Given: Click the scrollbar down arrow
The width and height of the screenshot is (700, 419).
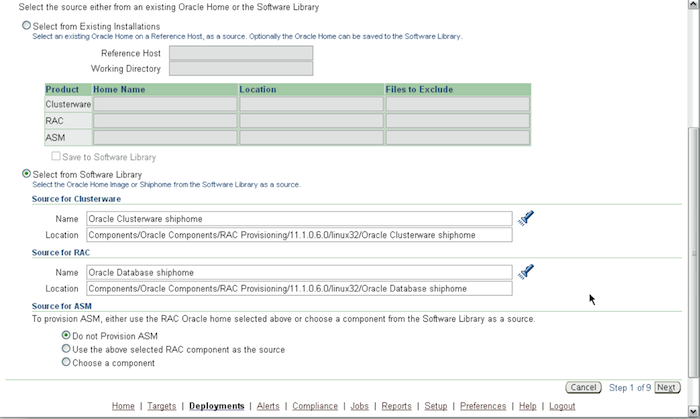Looking at the screenshot, I should (x=693, y=411).
